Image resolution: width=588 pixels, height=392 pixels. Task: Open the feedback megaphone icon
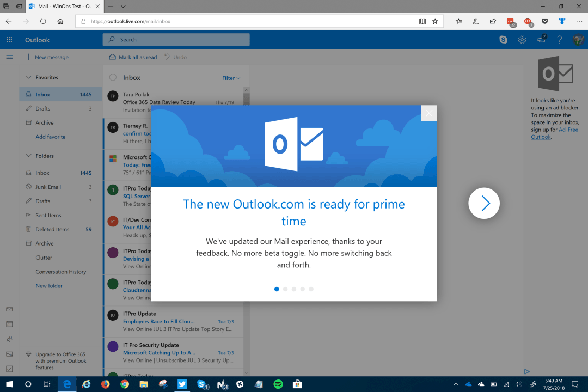coord(541,39)
